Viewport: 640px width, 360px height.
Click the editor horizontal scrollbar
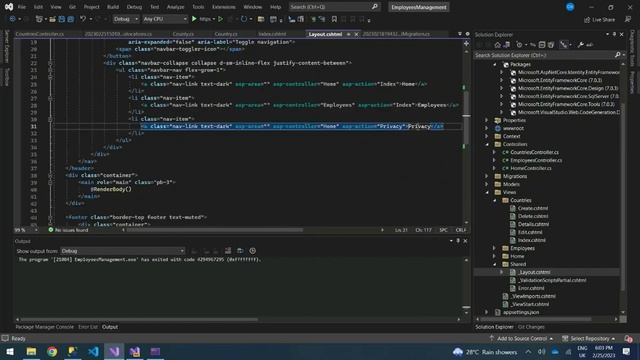pos(215,230)
